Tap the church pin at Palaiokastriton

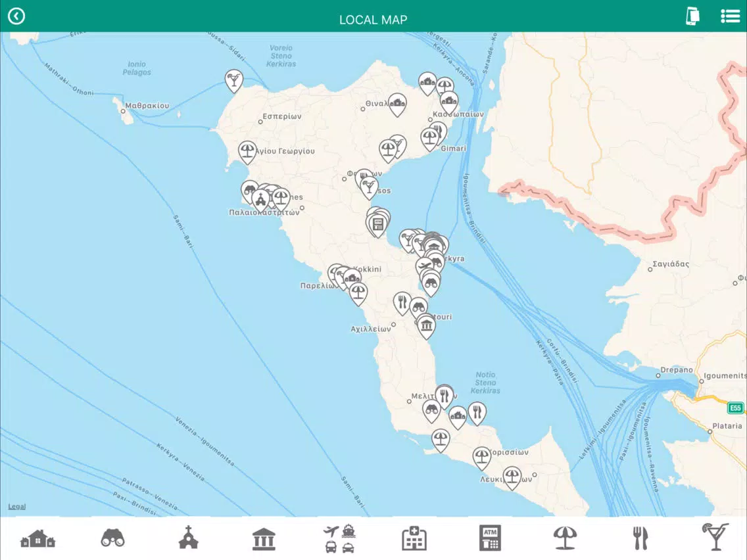[x=260, y=200]
